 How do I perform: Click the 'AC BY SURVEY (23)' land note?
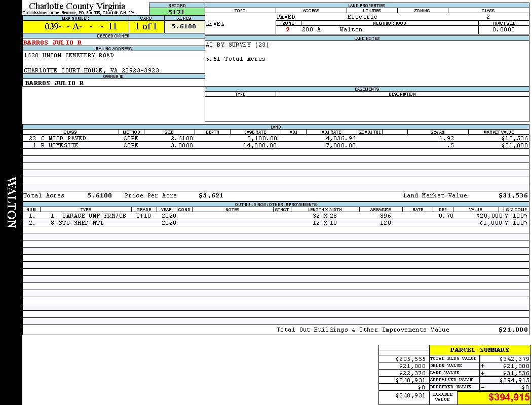(x=237, y=45)
